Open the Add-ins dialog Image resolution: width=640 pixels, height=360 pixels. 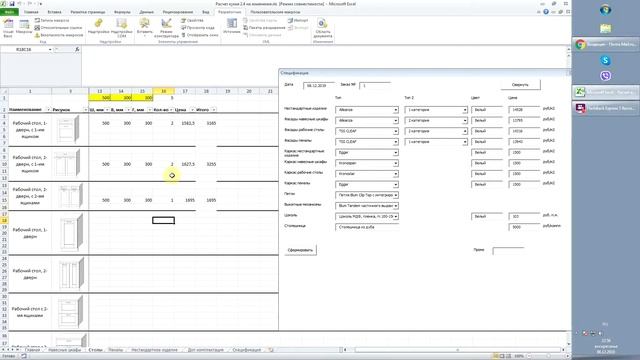[98, 27]
